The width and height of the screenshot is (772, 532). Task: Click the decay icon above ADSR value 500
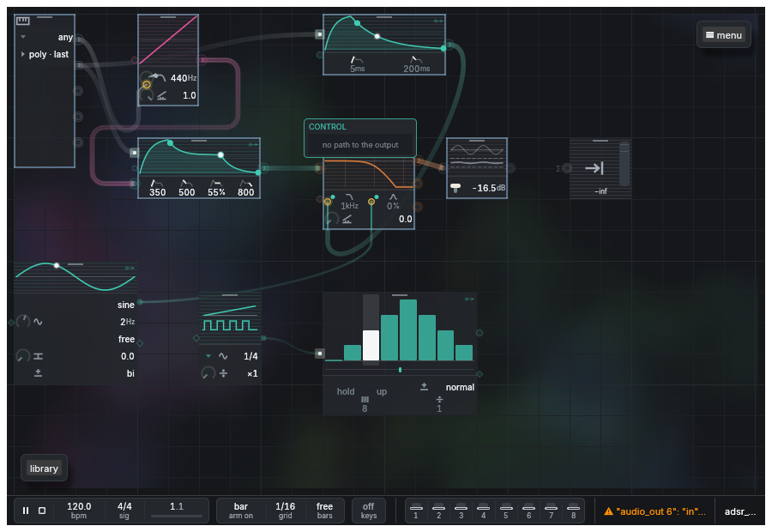click(x=186, y=184)
